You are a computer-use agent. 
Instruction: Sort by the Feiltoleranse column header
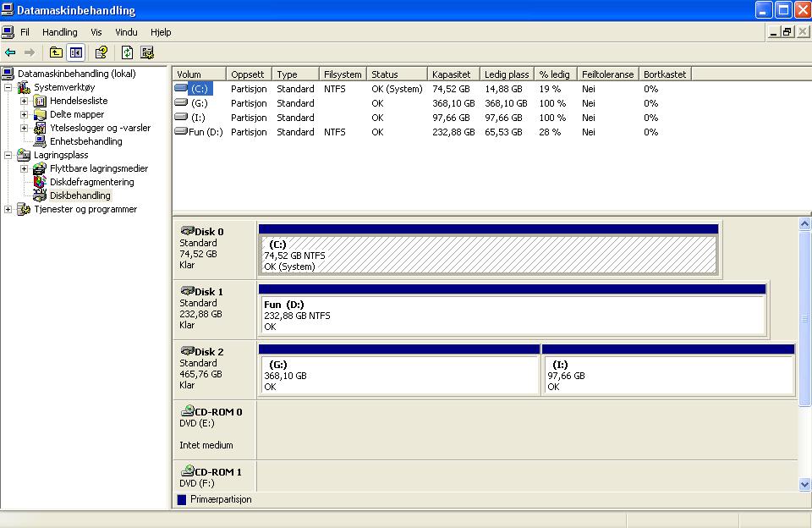(x=608, y=74)
